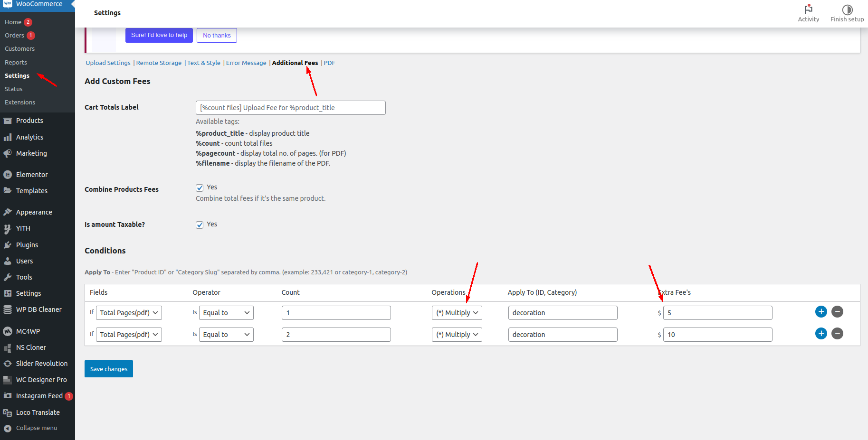Click first row decoration Apply To field
This screenshot has height=440, width=868.
pyautogui.click(x=563, y=313)
